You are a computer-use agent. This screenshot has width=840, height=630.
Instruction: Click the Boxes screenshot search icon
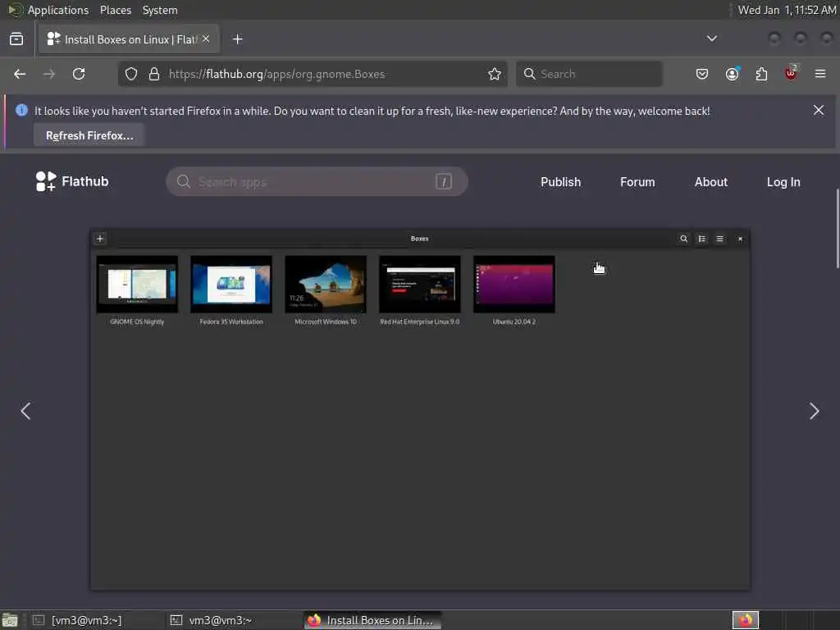pyautogui.click(x=683, y=239)
